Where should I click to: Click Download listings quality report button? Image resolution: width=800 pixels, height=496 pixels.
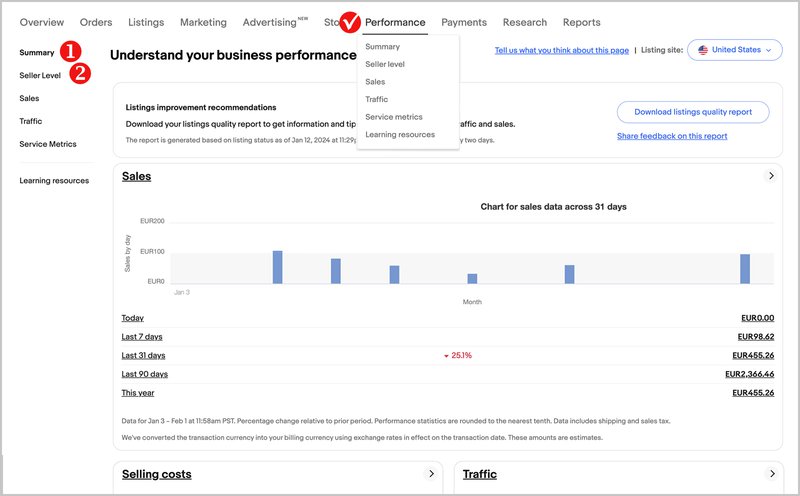coord(693,112)
